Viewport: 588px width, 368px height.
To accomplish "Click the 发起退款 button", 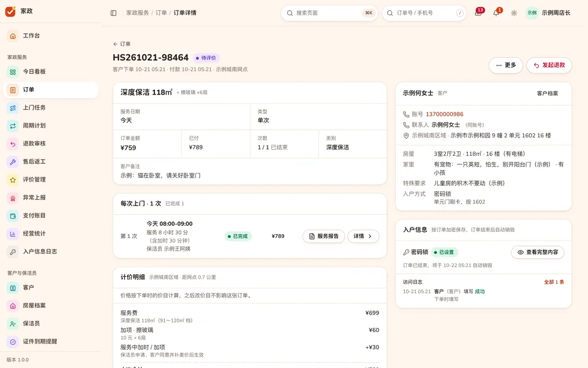I will tap(549, 66).
